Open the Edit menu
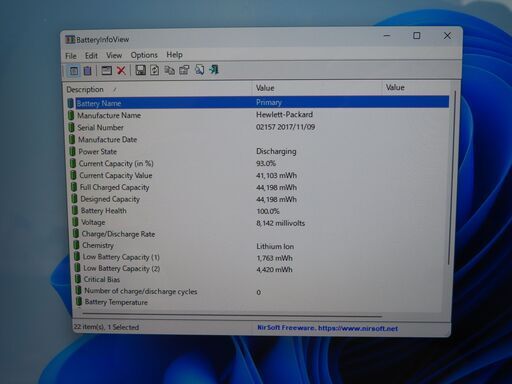 pos(91,55)
